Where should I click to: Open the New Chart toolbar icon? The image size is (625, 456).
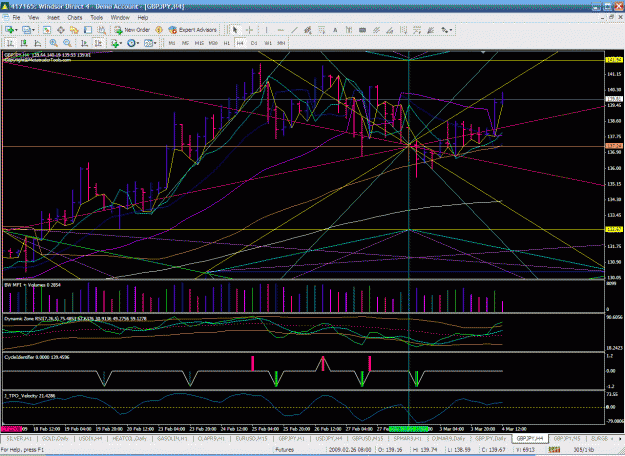[x=9, y=30]
